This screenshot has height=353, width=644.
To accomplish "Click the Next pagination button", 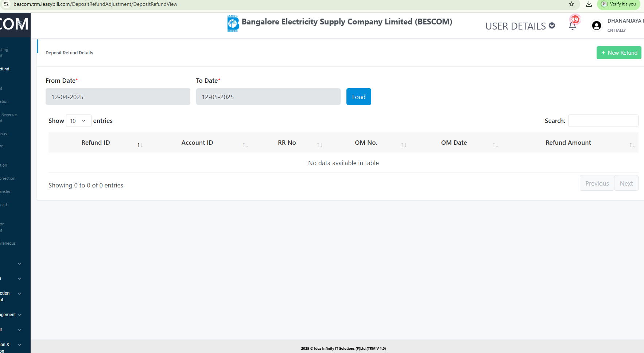I will click(x=626, y=183).
